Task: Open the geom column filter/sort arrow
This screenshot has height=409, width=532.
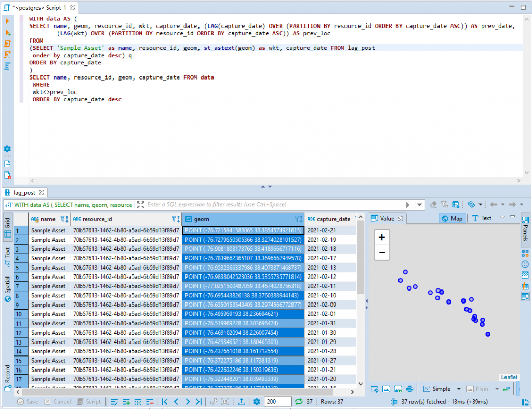Action: 299,219
